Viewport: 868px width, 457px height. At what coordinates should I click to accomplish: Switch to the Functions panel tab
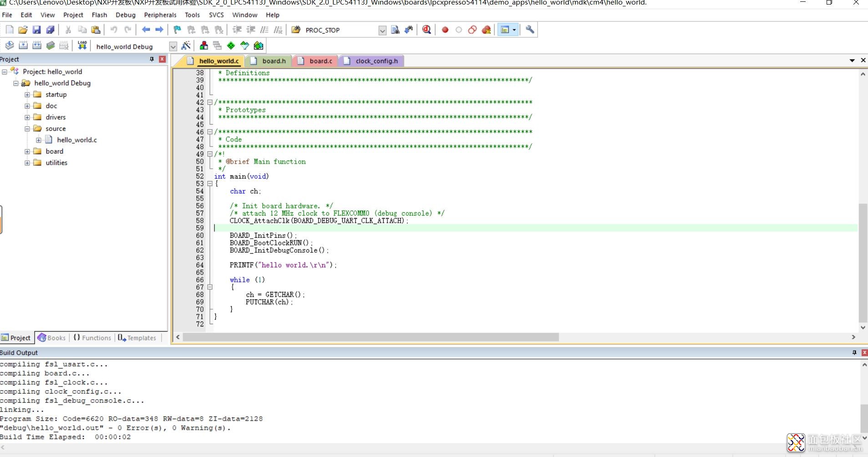pos(92,338)
